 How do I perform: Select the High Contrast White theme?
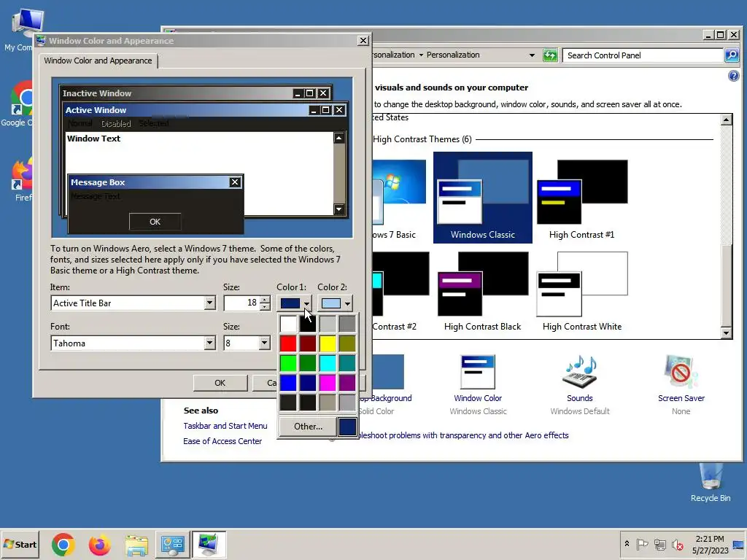point(581,290)
